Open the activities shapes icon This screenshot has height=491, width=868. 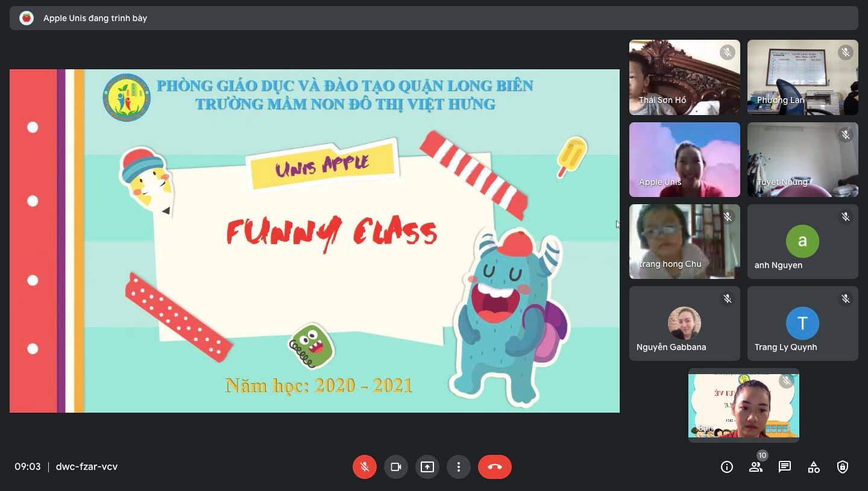[x=814, y=467]
